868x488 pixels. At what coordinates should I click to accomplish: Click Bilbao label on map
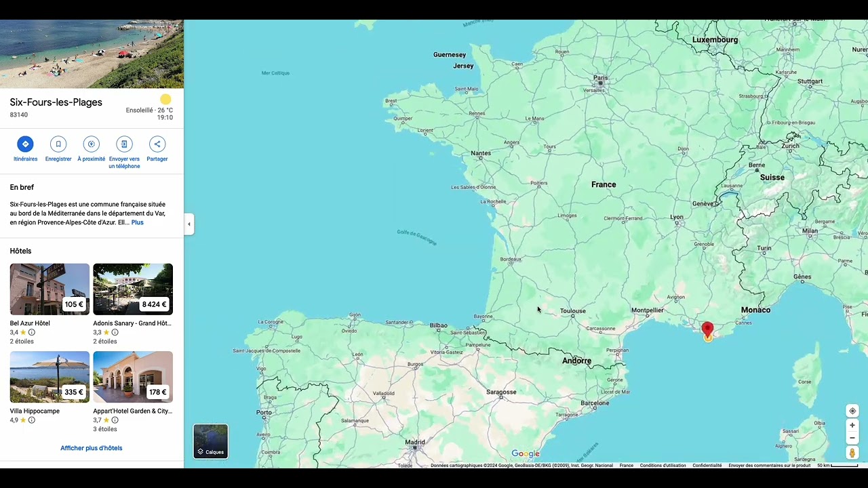click(x=439, y=325)
